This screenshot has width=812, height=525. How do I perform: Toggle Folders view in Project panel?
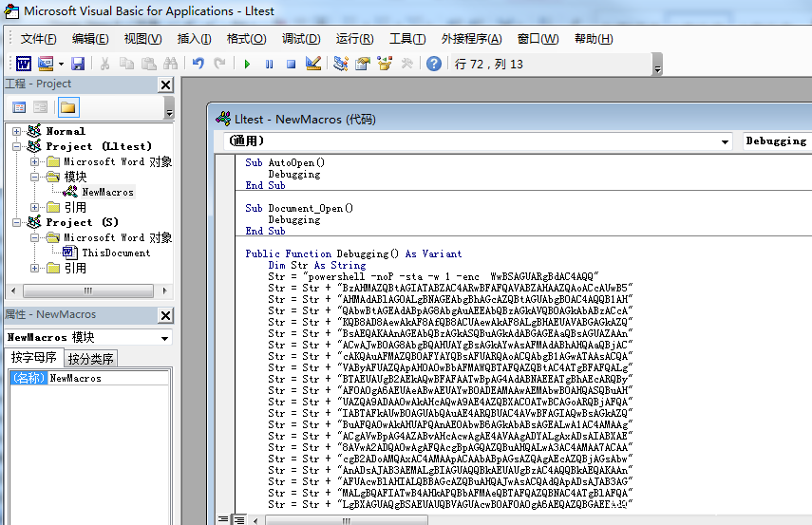[x=68, y=107]
